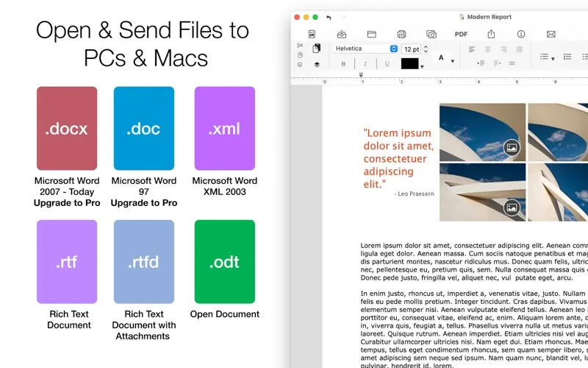Click the image placeholder icon on bottom-left photo
The width and height of the screenshot is (588, 368).
(512, 208)
